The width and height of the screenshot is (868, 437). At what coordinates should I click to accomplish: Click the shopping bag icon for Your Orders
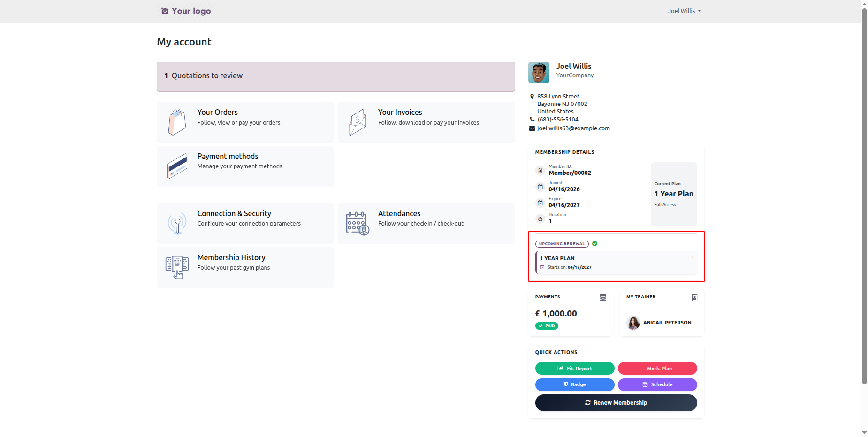tap(177, 122)
